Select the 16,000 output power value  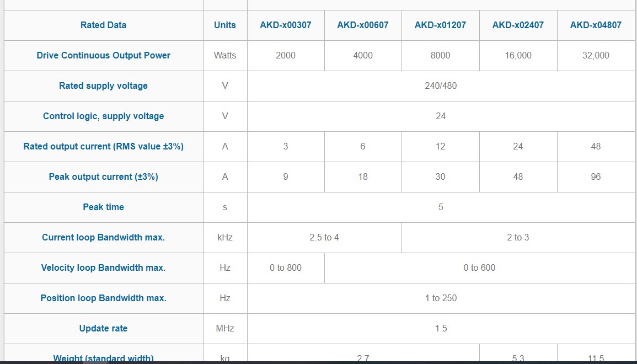click(x=518, y=55)
